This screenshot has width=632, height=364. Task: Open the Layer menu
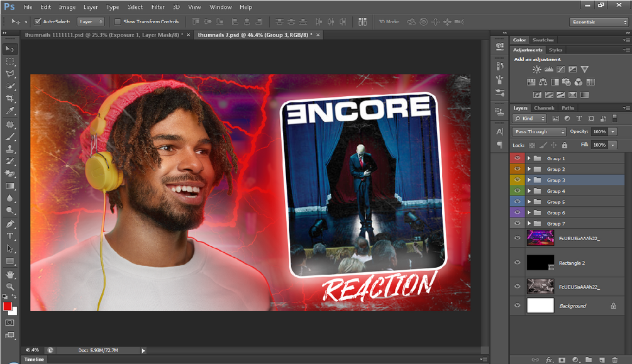click(x=91, y=7)
